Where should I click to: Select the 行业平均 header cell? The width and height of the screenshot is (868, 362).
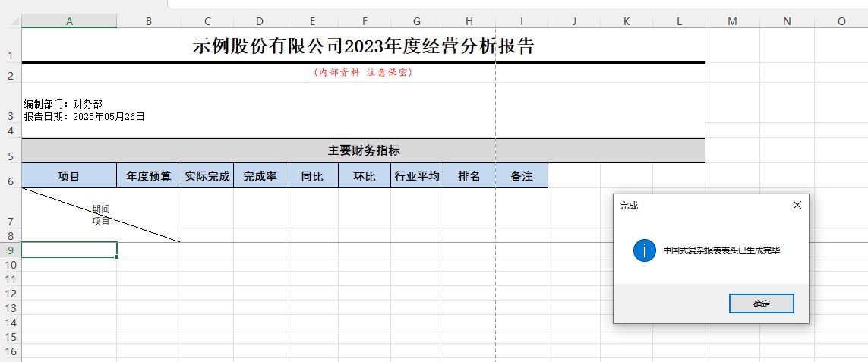point(417,176)
